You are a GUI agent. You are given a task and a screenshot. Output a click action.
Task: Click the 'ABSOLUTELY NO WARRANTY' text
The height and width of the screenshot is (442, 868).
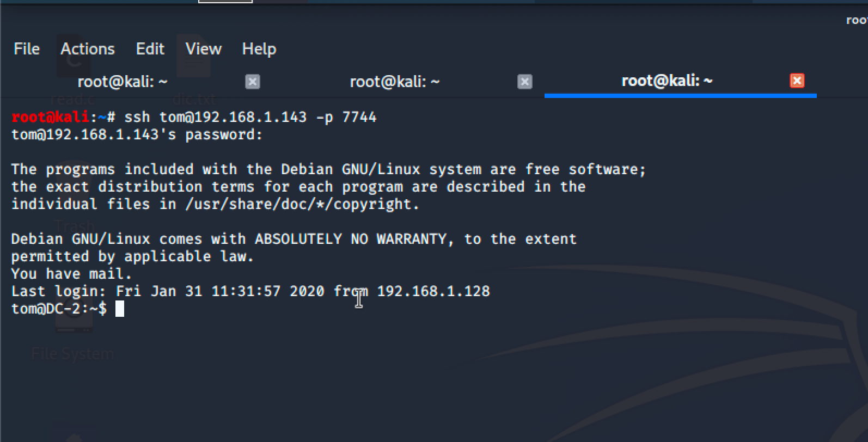point(350,239)
